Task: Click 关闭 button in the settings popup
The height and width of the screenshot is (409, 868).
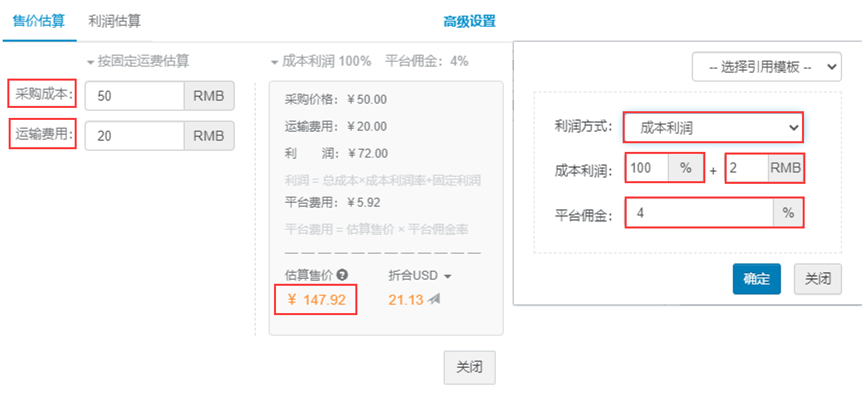Action: [x=818, y=279]
